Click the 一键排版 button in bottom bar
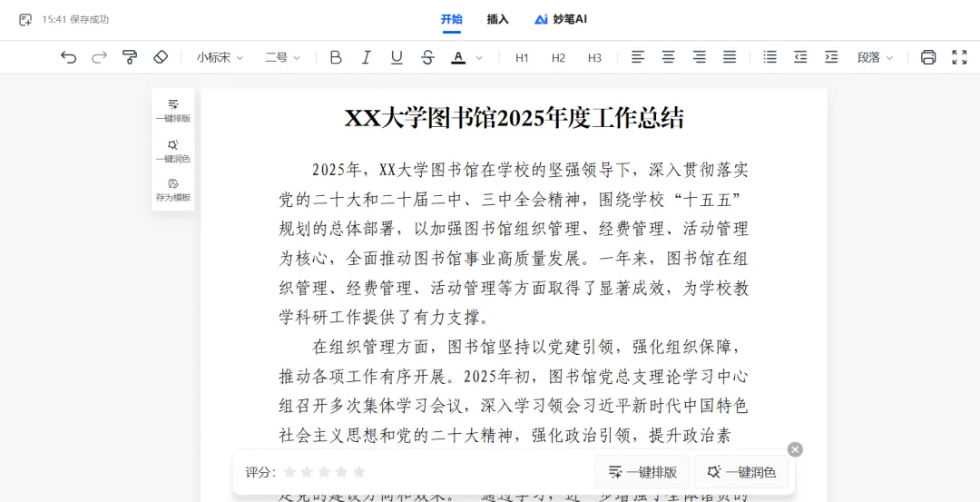The width and height of the screenshot is (980, 502). [x=642, y=472]
